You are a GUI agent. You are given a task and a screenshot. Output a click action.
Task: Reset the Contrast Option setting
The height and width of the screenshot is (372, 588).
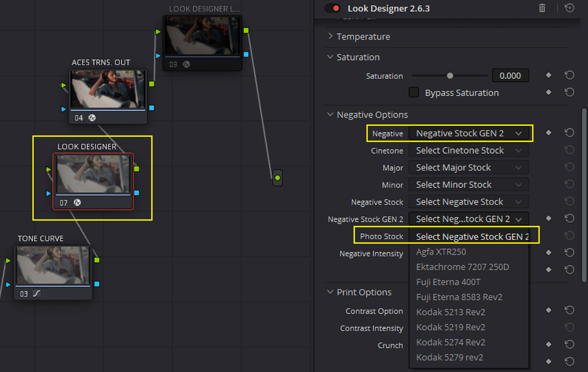click(569, 311)
